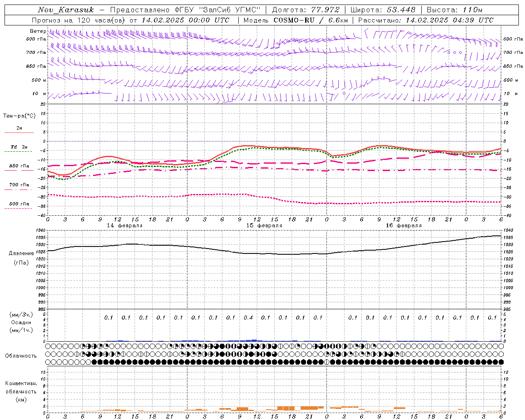The width and height of the screenshot is (525, 420).
Task: Click the Ветер wind section label
Action: coord(38,31)
